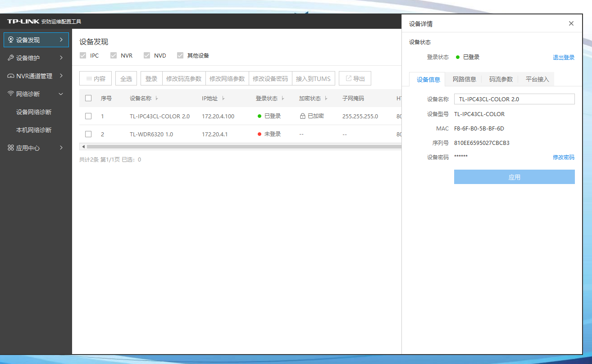592x364 pixels.
Task: Toggle the NVD filter checkbox
Action: click(147, 55)
